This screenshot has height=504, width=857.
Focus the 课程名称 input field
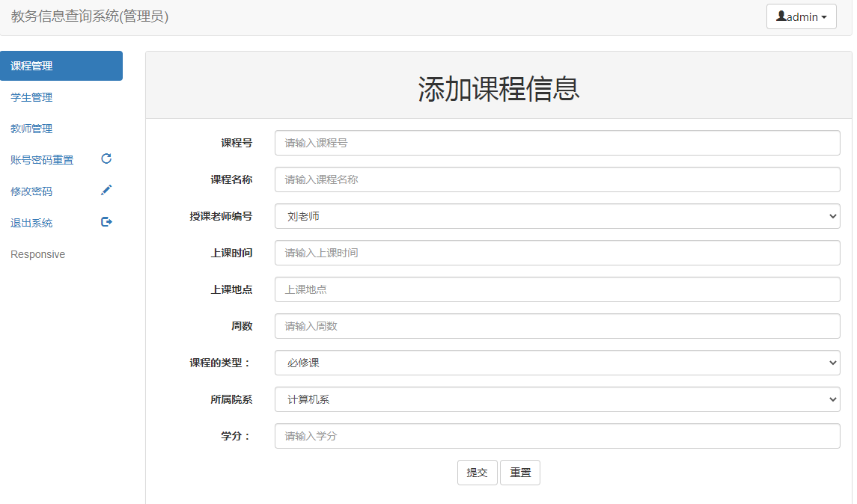pos(557,179)
